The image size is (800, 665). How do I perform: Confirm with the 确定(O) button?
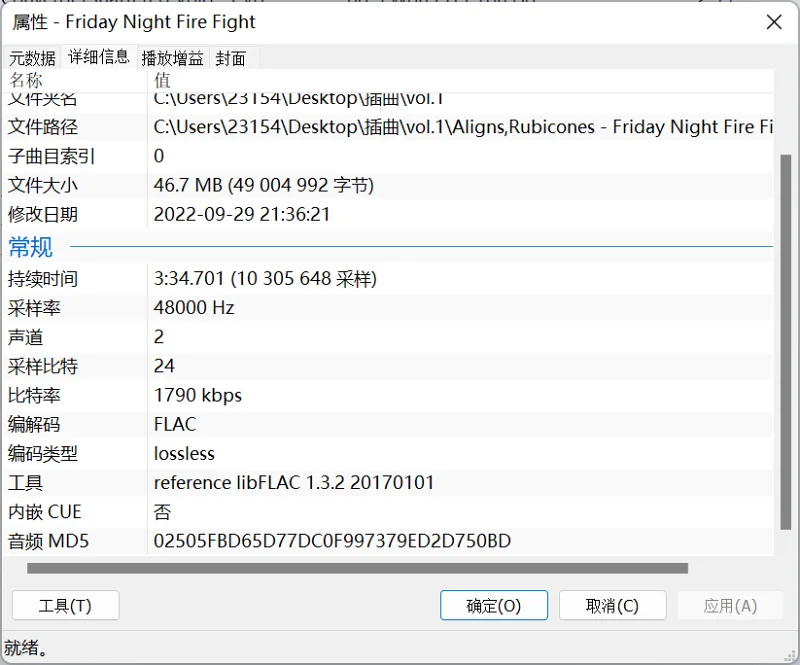pyautogui.click(x=494, y=606)
